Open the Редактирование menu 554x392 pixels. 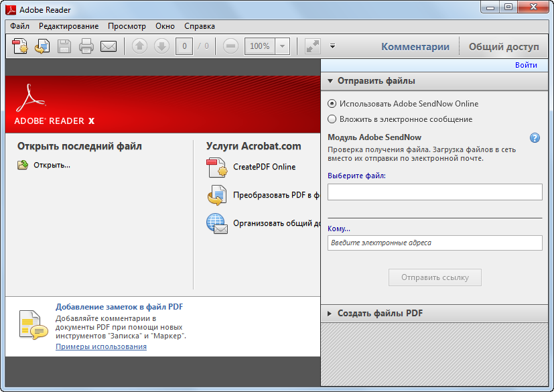tap(68, 26)
